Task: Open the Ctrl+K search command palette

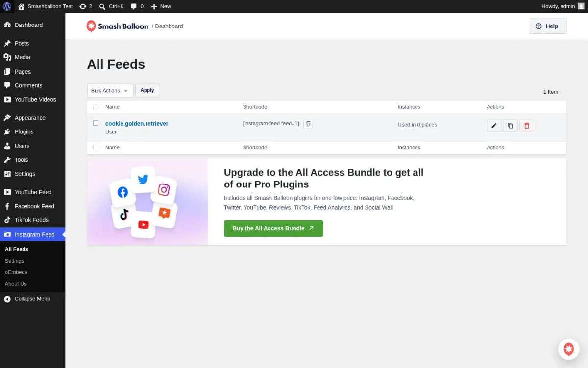Action: [111, 6]
